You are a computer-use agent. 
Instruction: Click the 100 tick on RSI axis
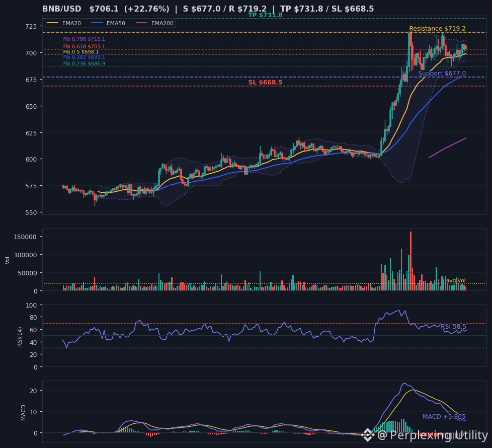point(31,305)
